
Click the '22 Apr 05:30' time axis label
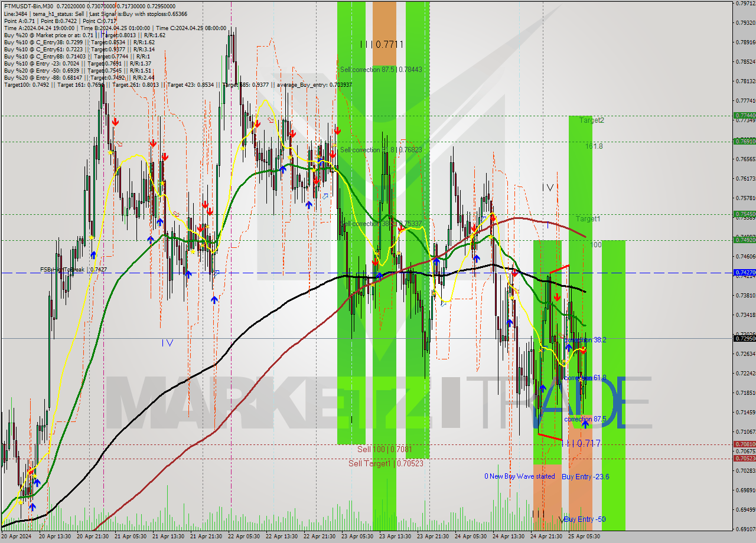pos(245,537)
